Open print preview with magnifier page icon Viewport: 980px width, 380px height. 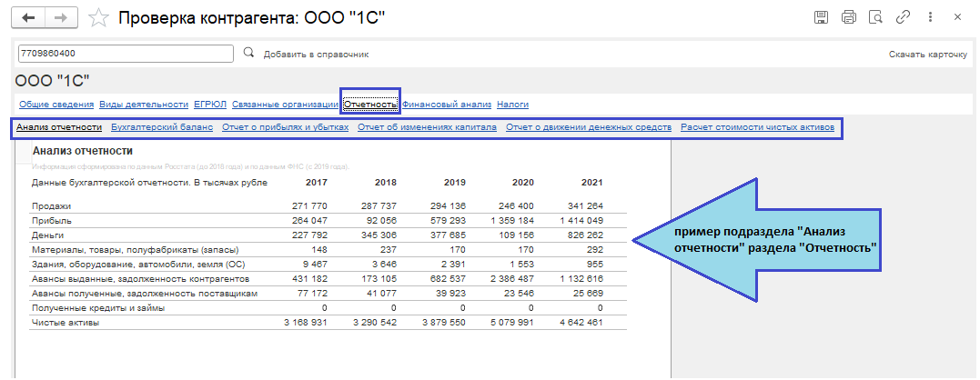point(875,17)
